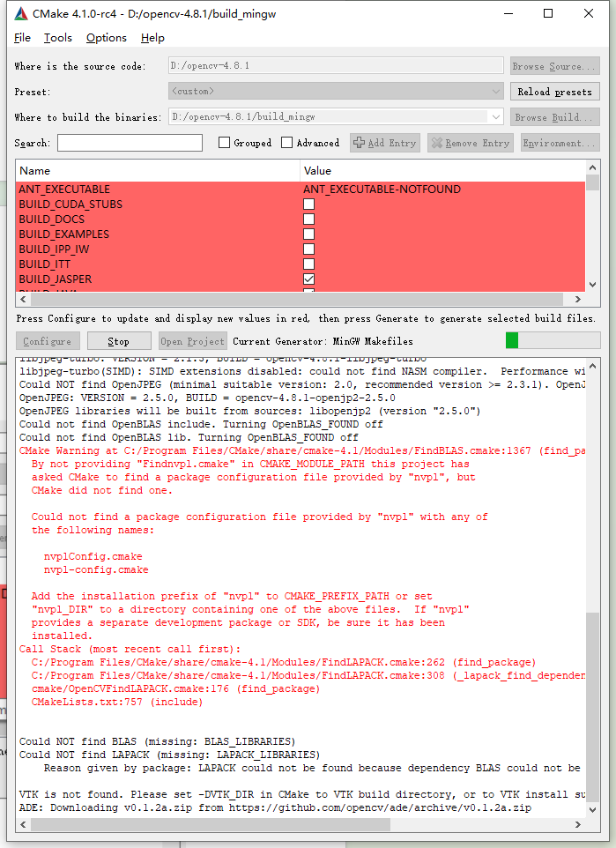Click the variable list scroll right arrow

pyautogui.click(x=577, y=299)
